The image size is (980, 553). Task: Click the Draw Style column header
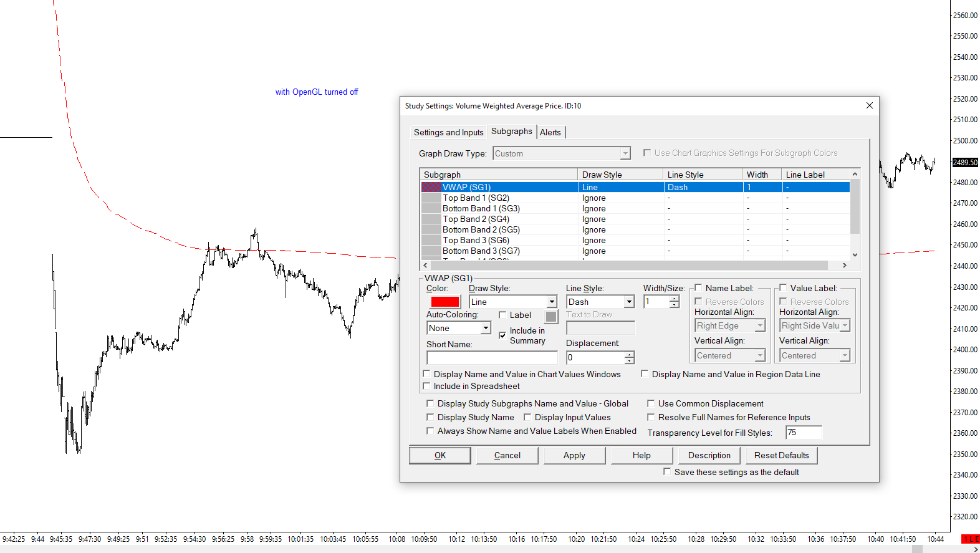click(x=621, y=175)
